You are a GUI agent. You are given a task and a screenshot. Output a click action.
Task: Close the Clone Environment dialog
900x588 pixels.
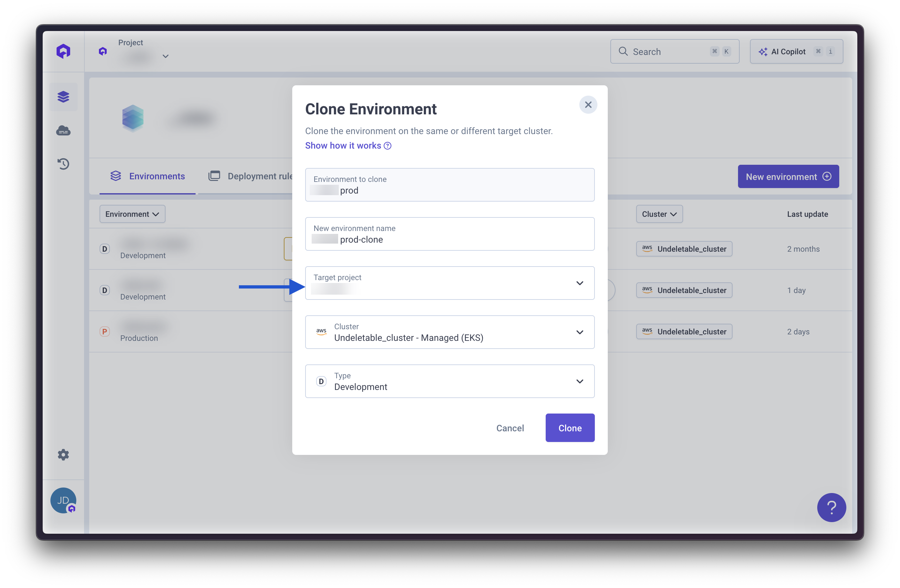pyautogui.click(x=588, y=105)
